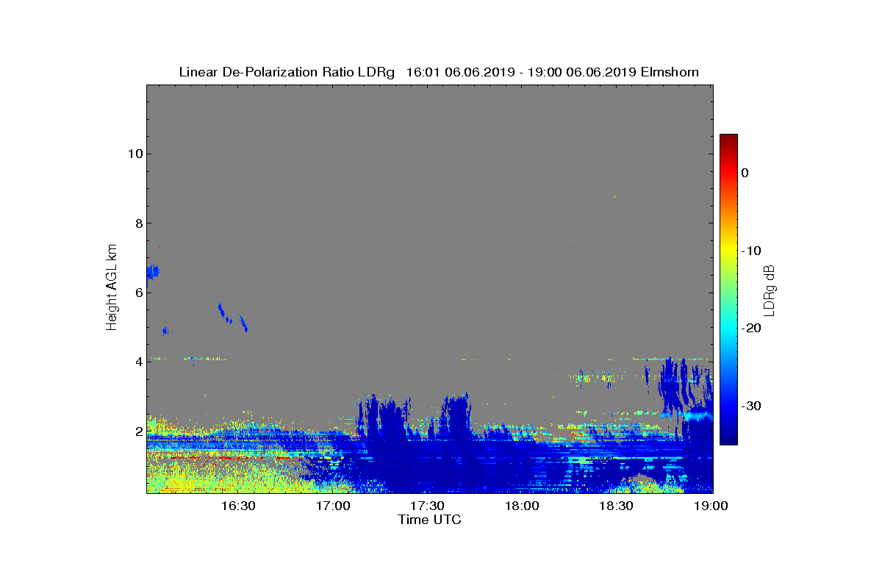Click the 16:30 time tick label
Screen dimensions: 882x588
coord(238,506)
